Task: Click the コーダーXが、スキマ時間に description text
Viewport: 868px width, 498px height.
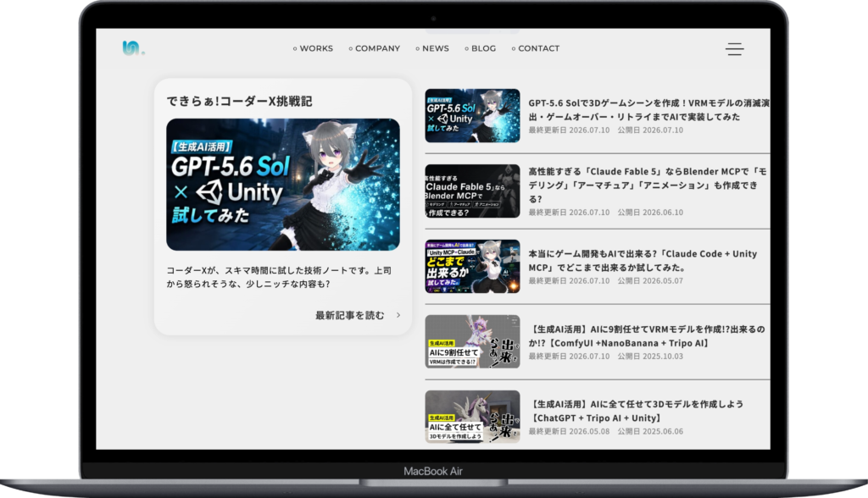Action: coord(279,277)
